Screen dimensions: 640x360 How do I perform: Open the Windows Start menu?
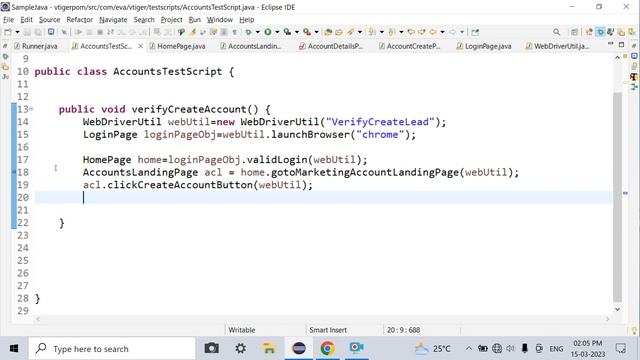(14, 349)
